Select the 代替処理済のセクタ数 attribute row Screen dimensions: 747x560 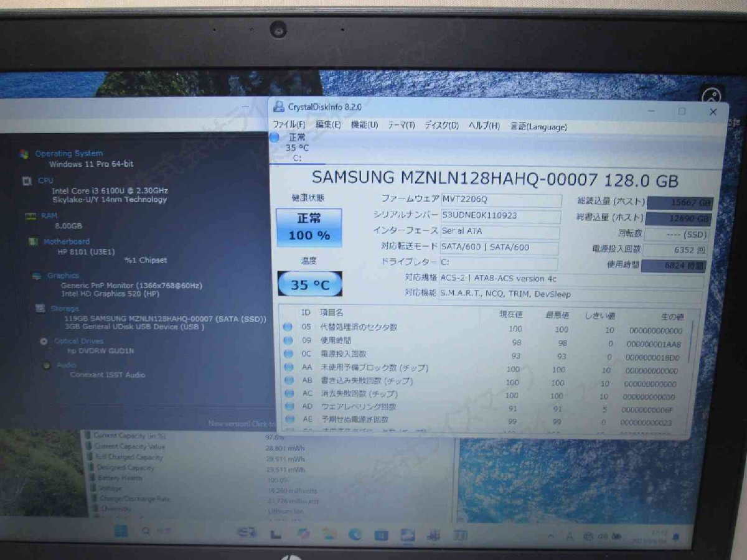484,328
